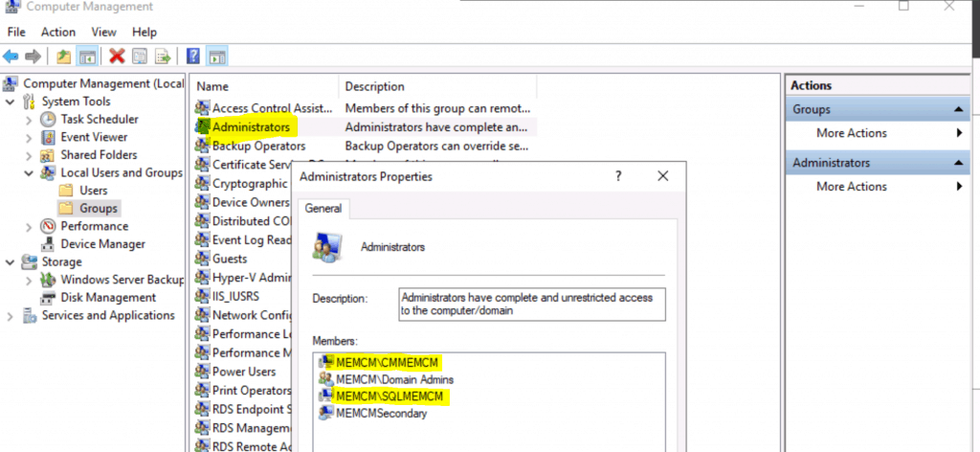Expand the Shared Folders node
The image size is (980, 452).
click(x=28, y=155)
